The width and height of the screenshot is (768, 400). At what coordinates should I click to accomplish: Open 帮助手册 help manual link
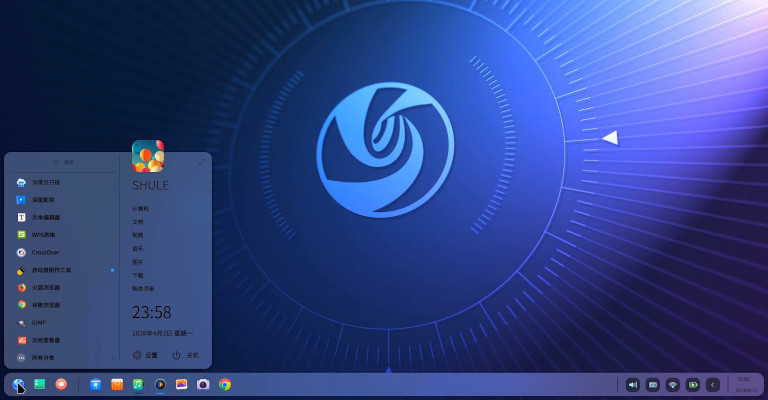tap(143, 289)
